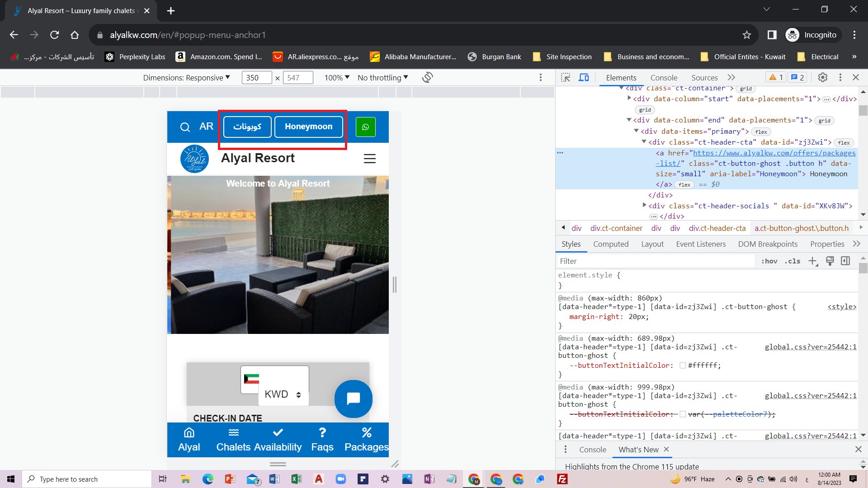This screenshot has height=488, width=868.
Task: Go to Chalets in the bottom navigation
Action: click(x=233, y=440)
